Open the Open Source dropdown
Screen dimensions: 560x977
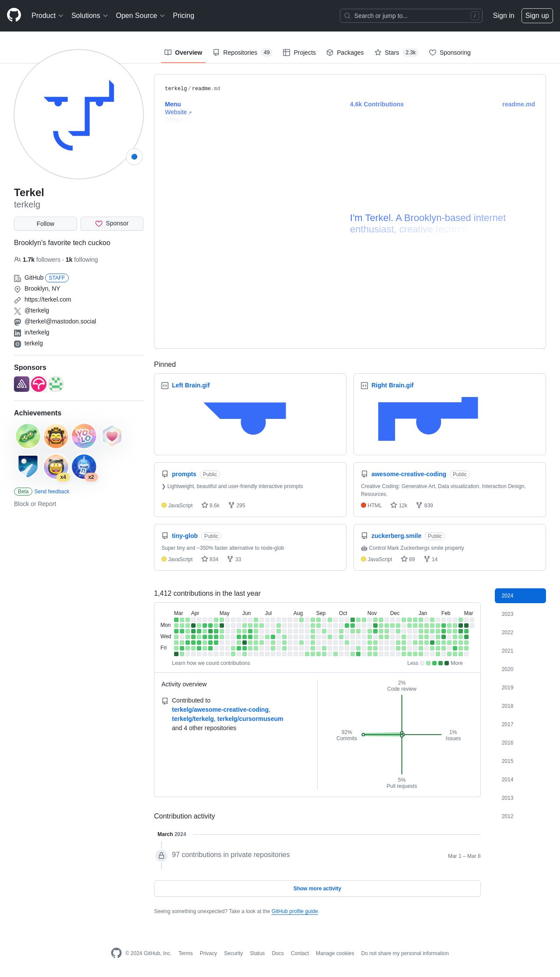(140, 16)
